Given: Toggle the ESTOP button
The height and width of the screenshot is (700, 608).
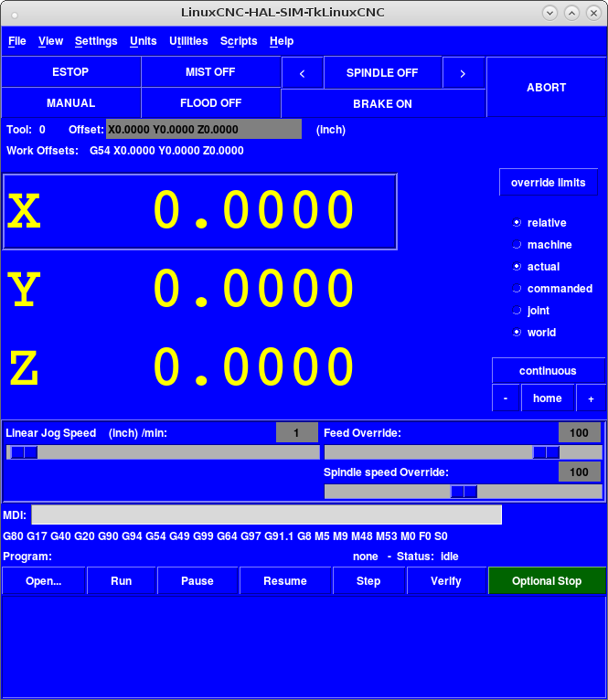Looking at the screenshot, I should (71, 72).
